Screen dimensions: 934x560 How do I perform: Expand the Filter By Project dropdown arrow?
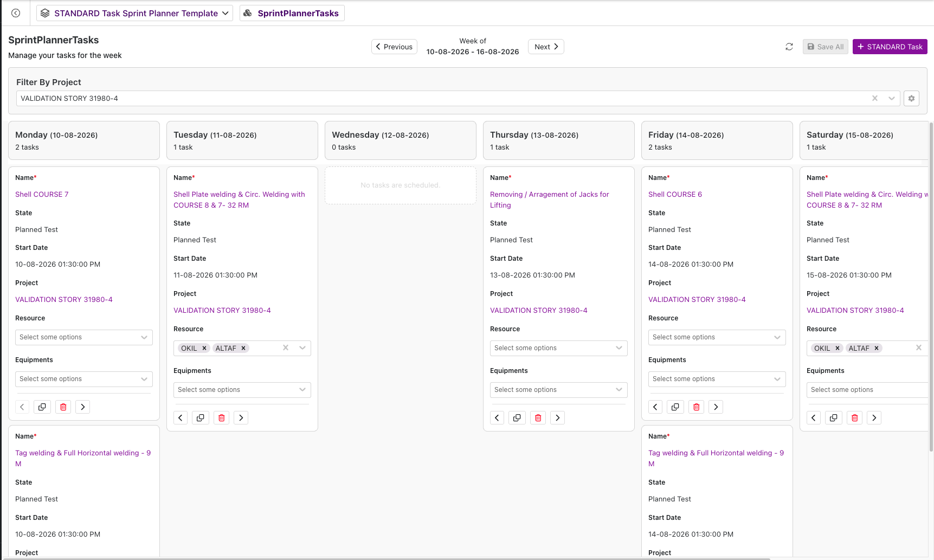(891, 98)
